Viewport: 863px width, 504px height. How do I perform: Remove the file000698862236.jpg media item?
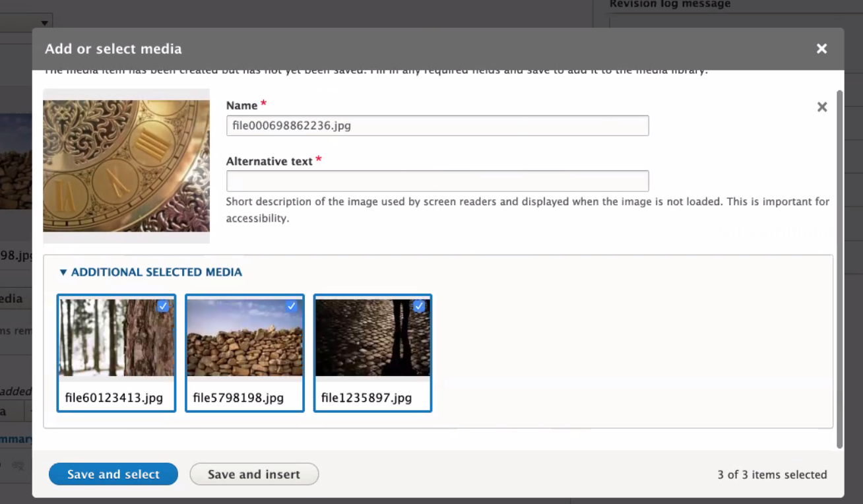click(x=821, y=107)
